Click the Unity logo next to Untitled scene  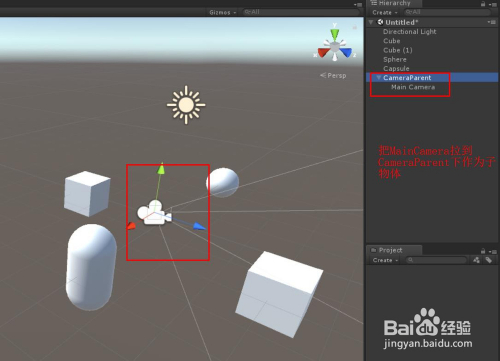click(380, 22)
